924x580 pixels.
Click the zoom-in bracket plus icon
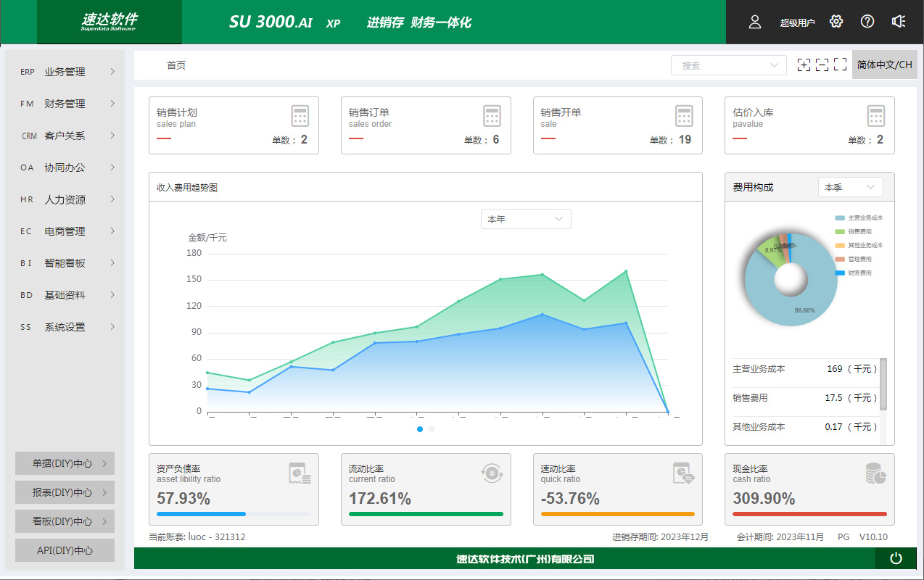pyautogui.click(x=804, y=65)
